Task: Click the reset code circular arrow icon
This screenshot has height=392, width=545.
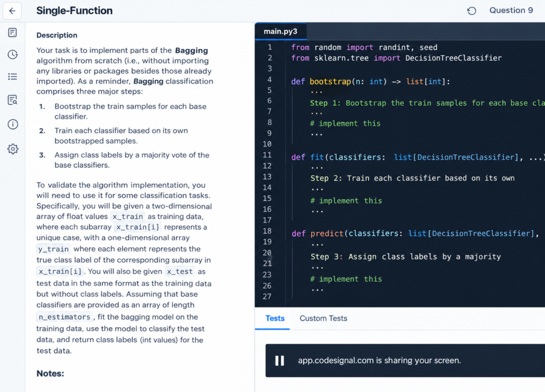Action: point(472,11)
